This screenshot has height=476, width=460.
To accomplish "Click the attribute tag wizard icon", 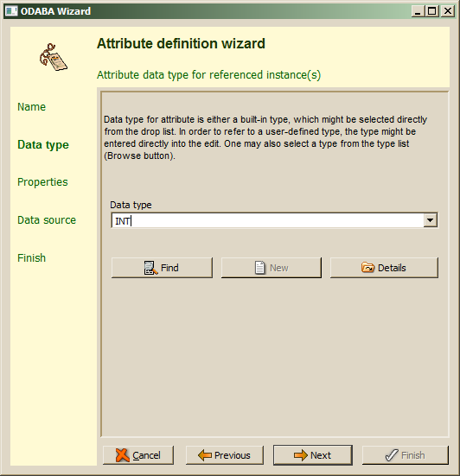I will [x=53, y=57].
